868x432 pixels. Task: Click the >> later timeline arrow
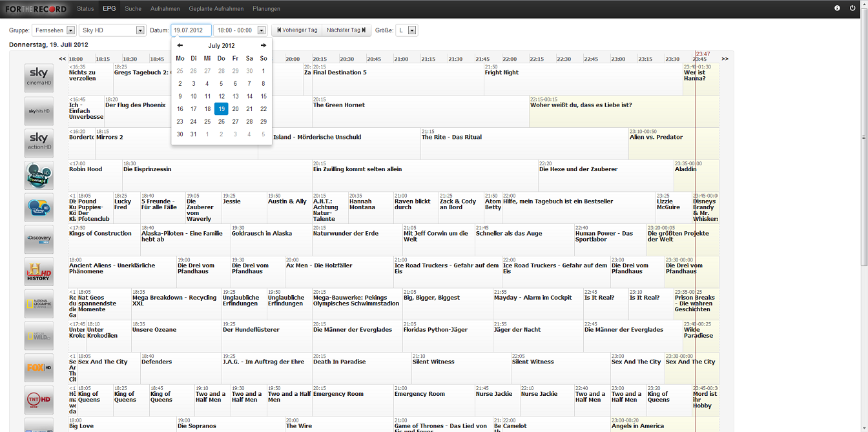coord(725,59)
